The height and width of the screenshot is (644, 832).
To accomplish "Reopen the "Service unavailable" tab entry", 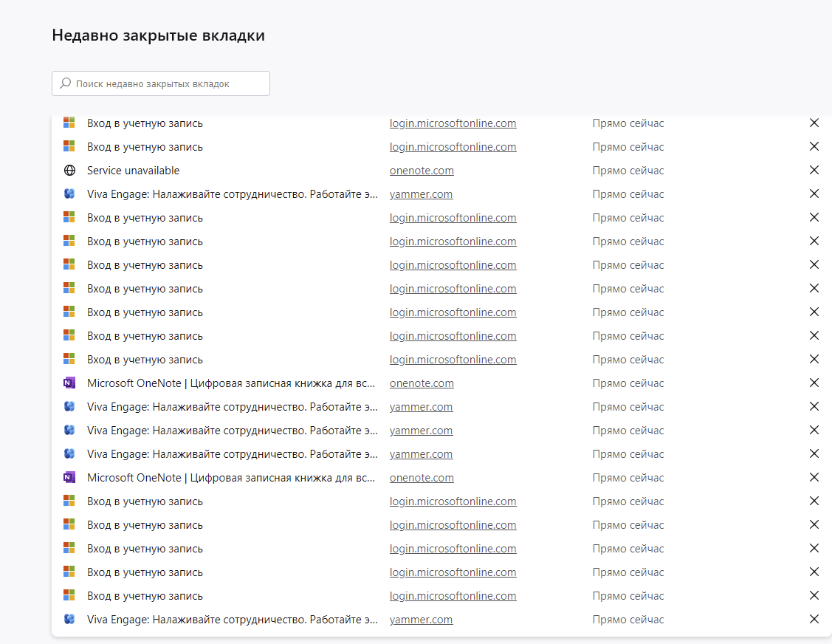I will click(x=133, y=171).
